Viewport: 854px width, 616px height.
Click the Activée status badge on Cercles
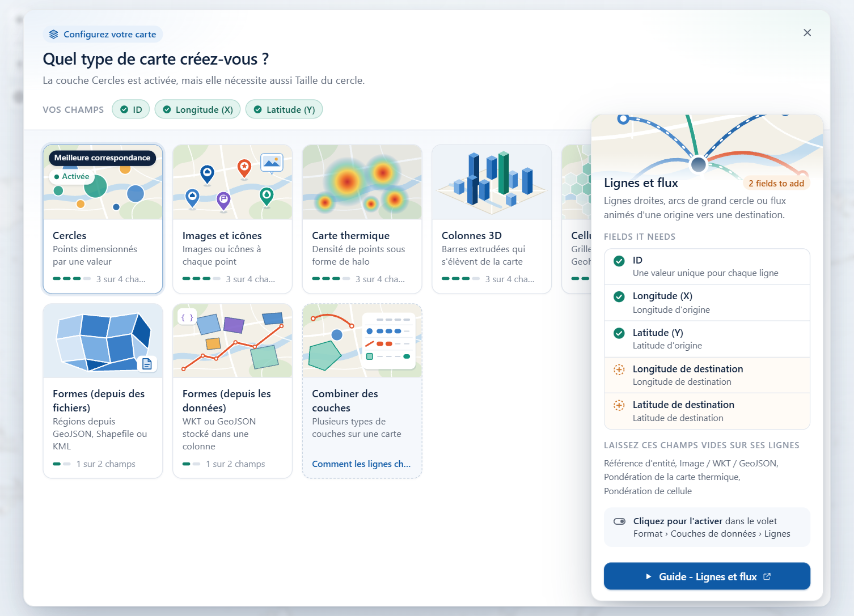point(72,177)
